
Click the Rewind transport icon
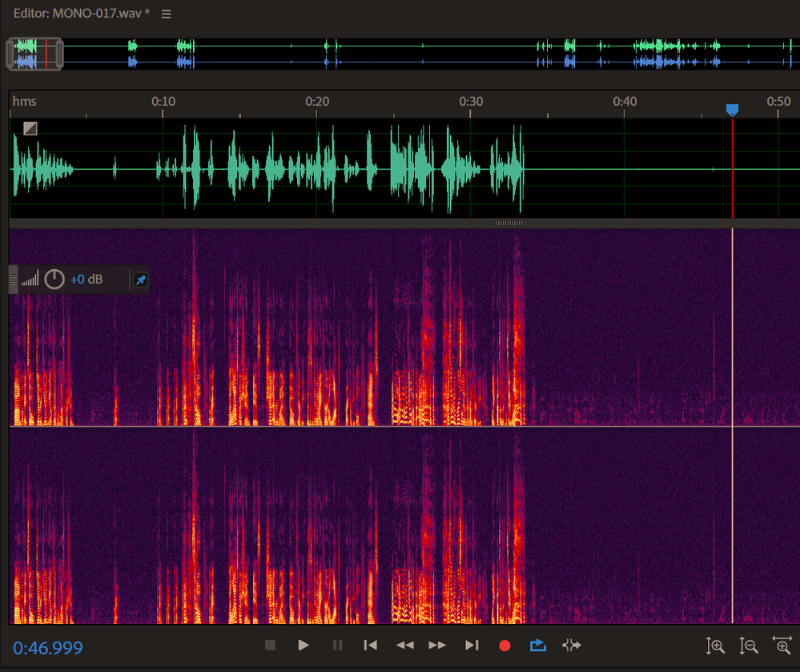point(404,645)
